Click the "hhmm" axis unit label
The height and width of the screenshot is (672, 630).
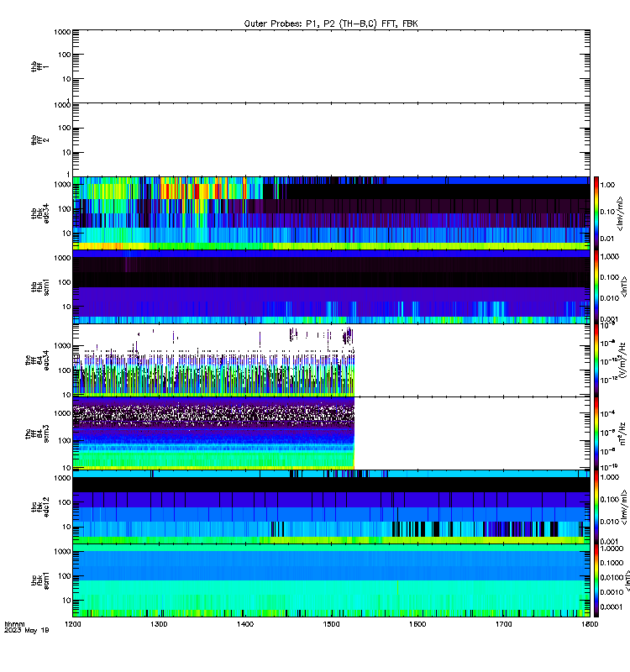tap(14, 624)
